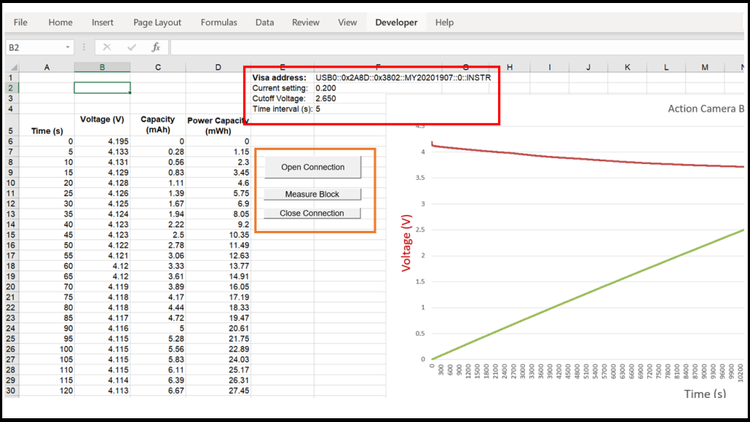
Task: Click the Voltage (V) vertical axis title
Action: click(x=406, y=243)
